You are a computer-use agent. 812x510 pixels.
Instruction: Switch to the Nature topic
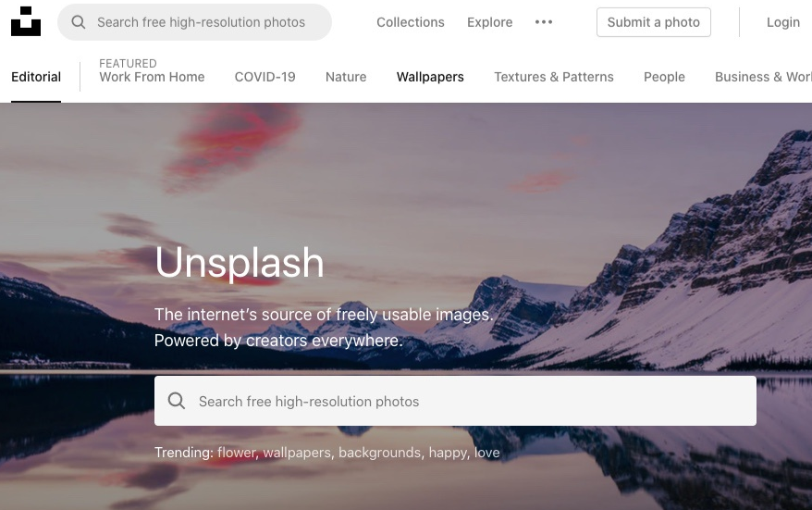[346, 77]
